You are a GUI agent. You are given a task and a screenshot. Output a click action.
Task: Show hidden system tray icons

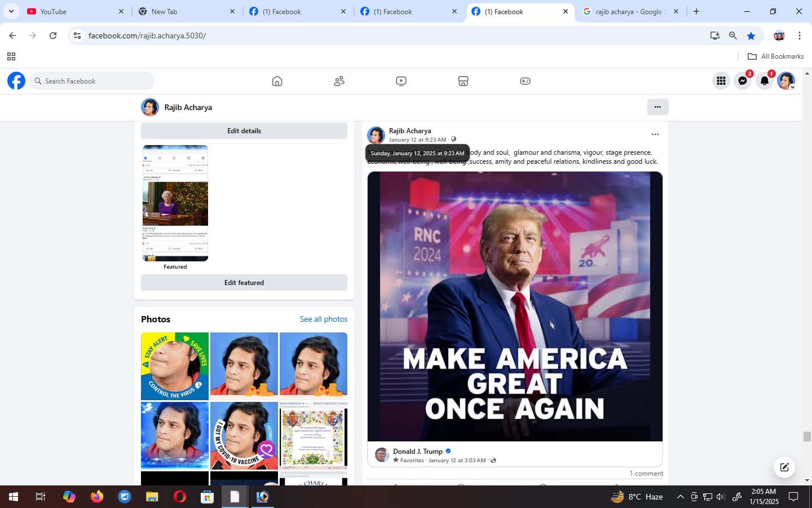[680, 497]
